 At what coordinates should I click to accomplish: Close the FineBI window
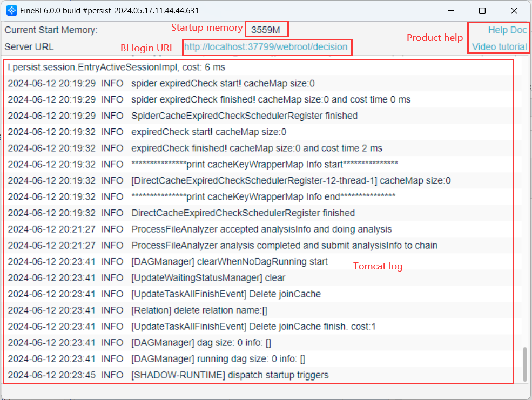[514, 10]
